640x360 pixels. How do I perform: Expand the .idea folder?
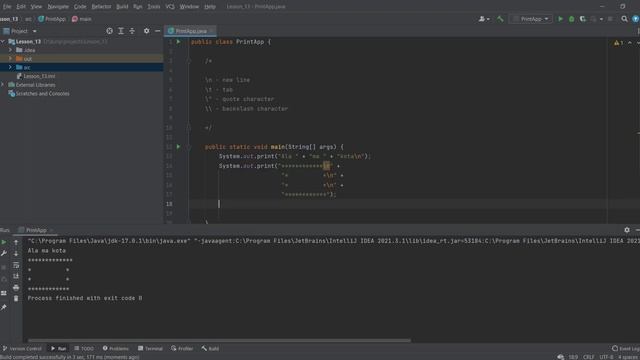(x=11, y=50)
